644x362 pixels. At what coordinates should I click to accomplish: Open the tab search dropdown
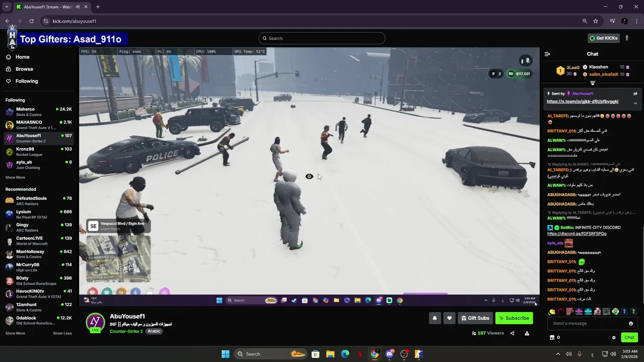click(7, 7)
